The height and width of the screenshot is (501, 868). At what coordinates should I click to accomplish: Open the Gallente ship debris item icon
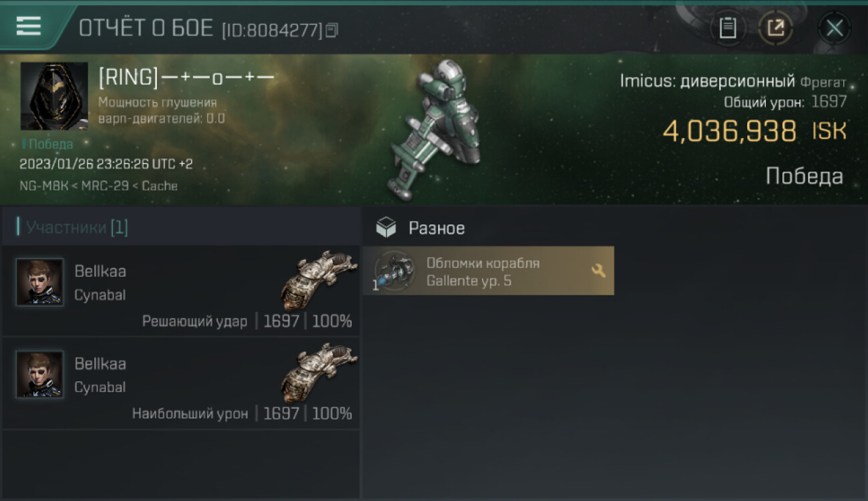click(x=393, y=271)
